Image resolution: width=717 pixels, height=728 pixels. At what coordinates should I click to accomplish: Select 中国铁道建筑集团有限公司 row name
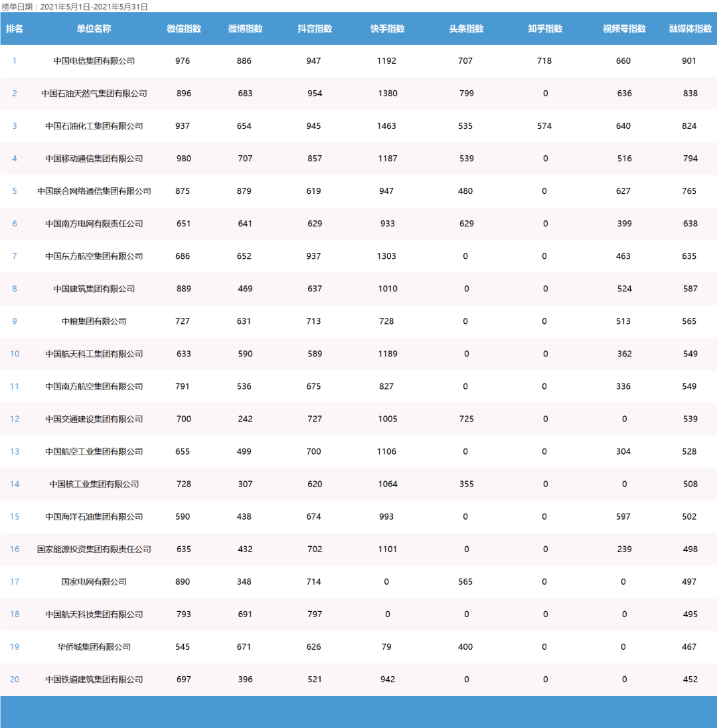coord(94,680)
